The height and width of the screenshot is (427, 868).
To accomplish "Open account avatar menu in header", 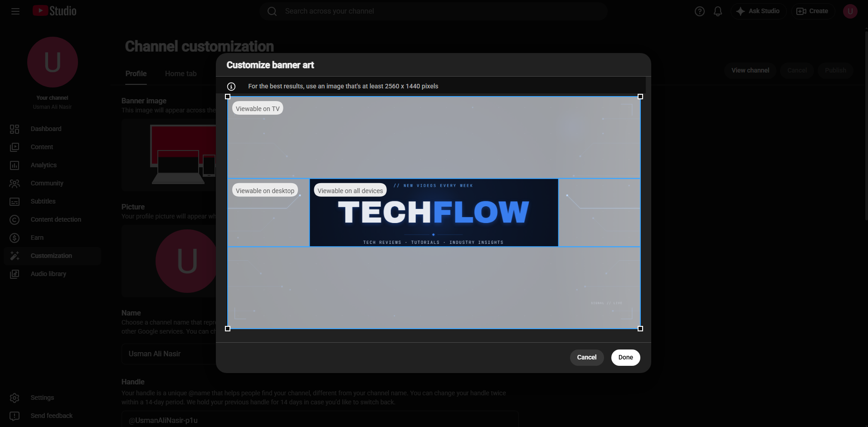I will 850,11.
